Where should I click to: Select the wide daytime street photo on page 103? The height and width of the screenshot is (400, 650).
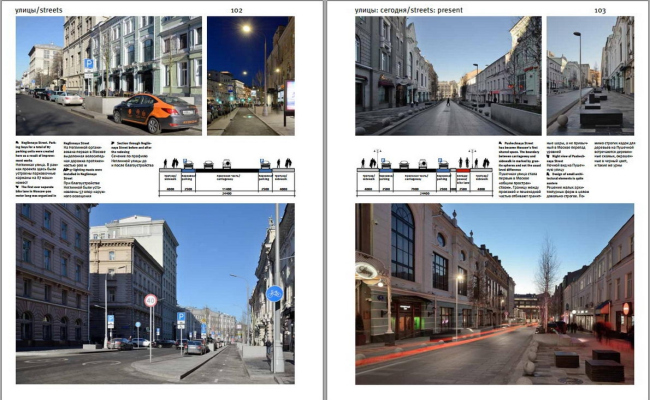pos(448,75)
